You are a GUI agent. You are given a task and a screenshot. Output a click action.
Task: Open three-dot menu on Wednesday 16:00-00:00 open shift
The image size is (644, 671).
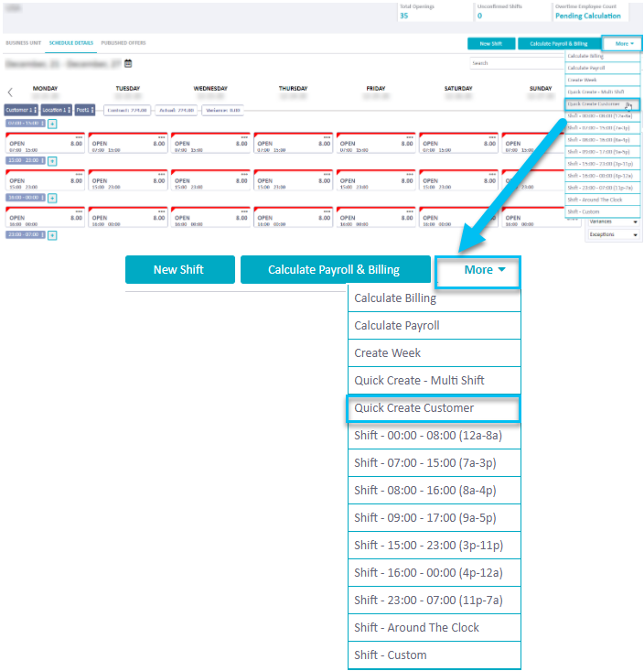pyautogui.click(x=244, y=211)
